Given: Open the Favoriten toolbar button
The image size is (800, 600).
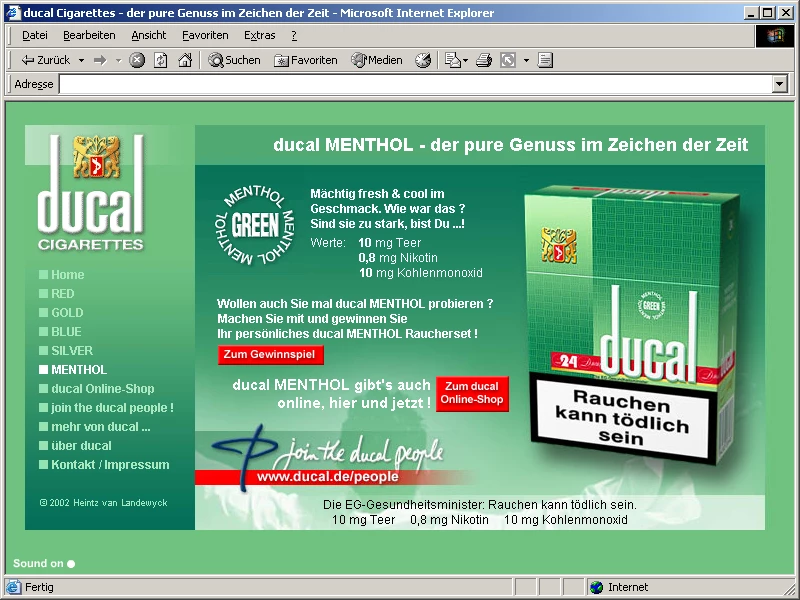Looking at the screenshot, I should click(x=306, y=60).
